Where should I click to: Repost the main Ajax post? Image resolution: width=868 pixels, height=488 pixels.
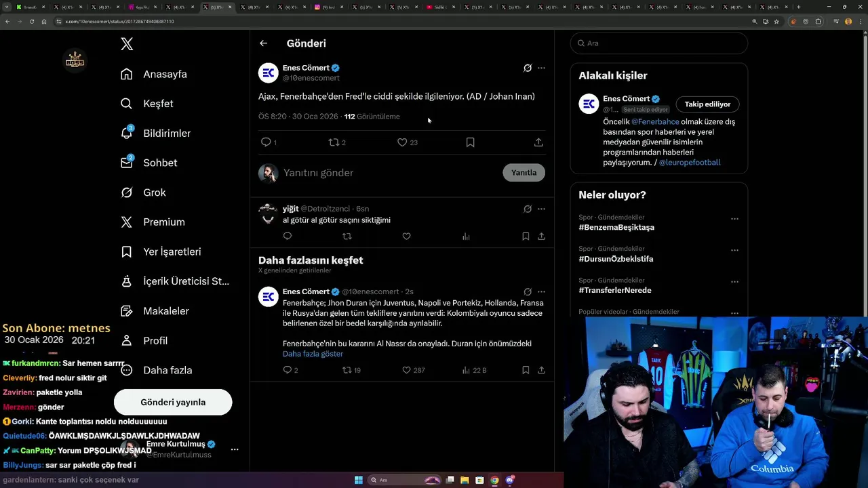click(334, 142)
